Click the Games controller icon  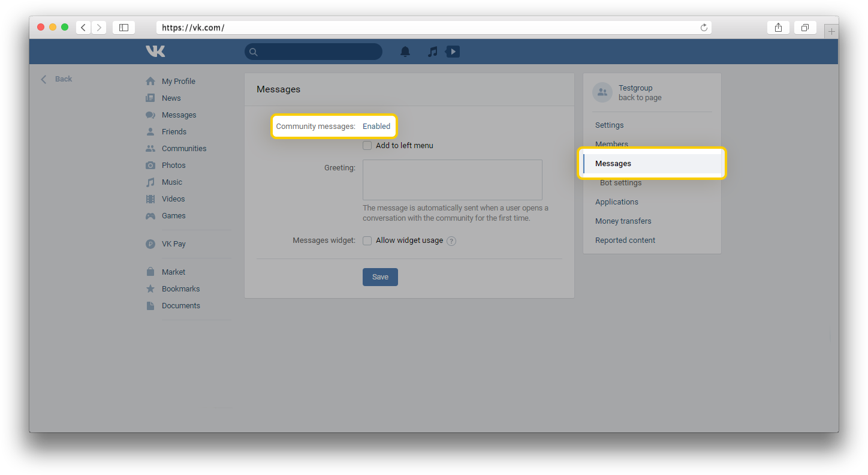point(150,215)
